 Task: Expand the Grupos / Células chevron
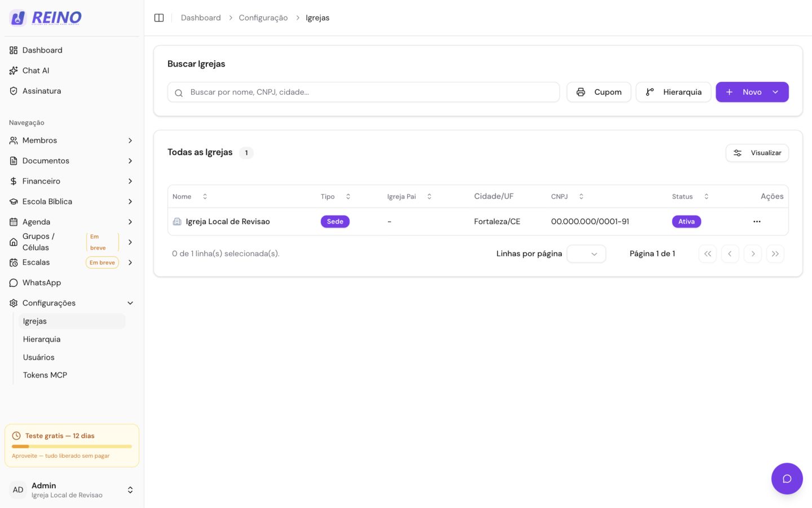[130, 242]
